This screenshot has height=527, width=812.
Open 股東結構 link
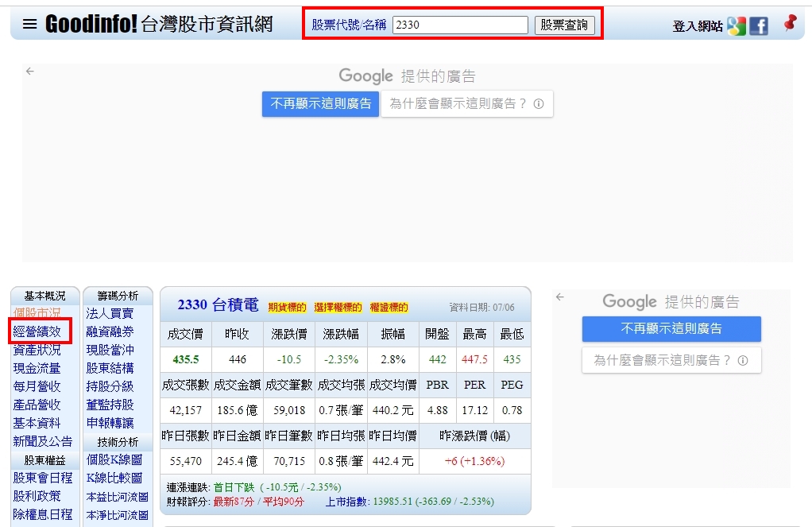pyautogui.click(x=110, y=368)
